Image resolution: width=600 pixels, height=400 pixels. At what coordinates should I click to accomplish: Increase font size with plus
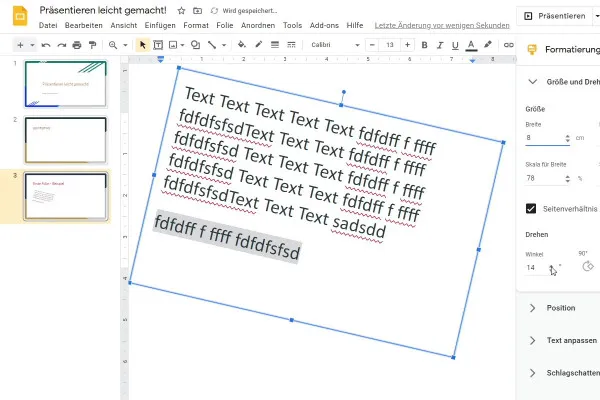(408, 45)
